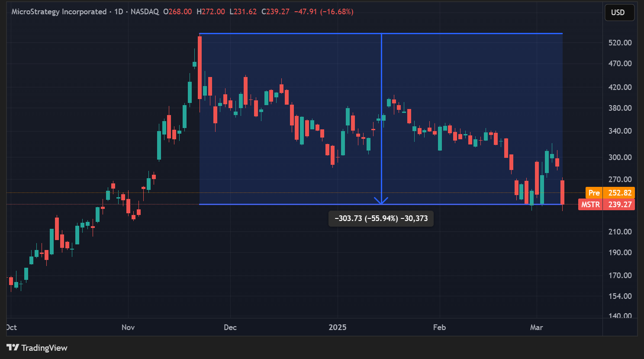Click the MicroStrategy Incorporated symbol title
This screenshot has height=359, width=644.
(x=59, y=12)
